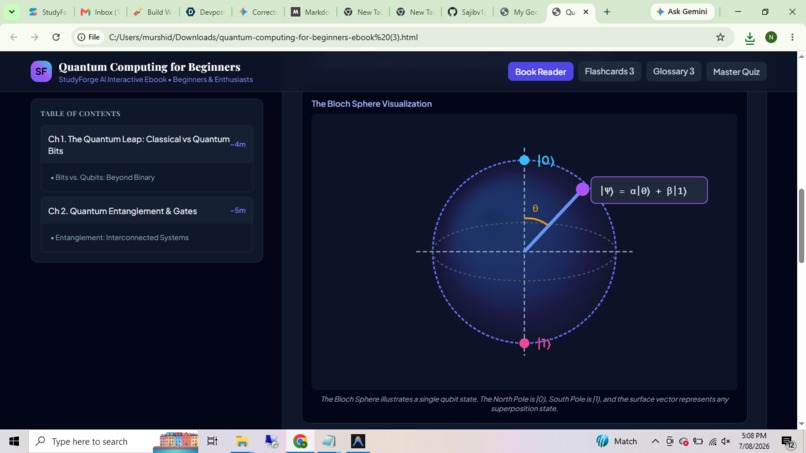The image size is (806, 453).
Task: Click The Bloch Sphere Visualization heading
Action: [x=371, y=103]
